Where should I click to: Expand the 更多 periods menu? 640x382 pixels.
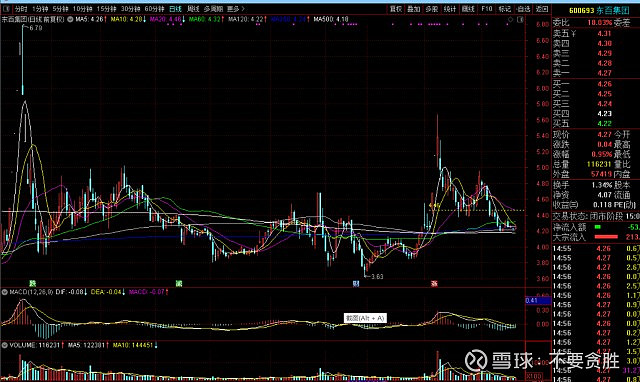(x=236, y=9)
